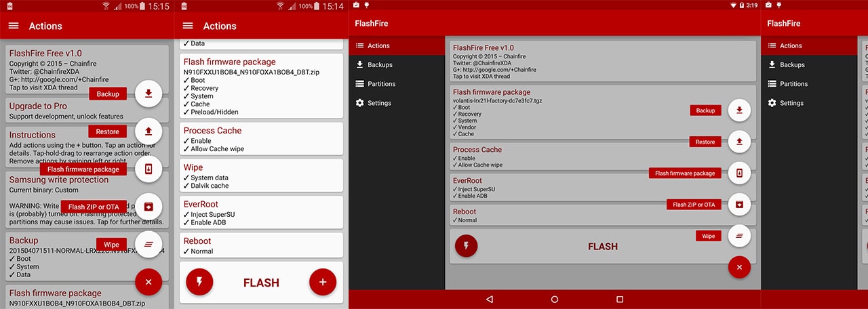868x309 pixels.
Task: Open Partitions in the rightmost cropped tablet sidebar
Action: 809,83
